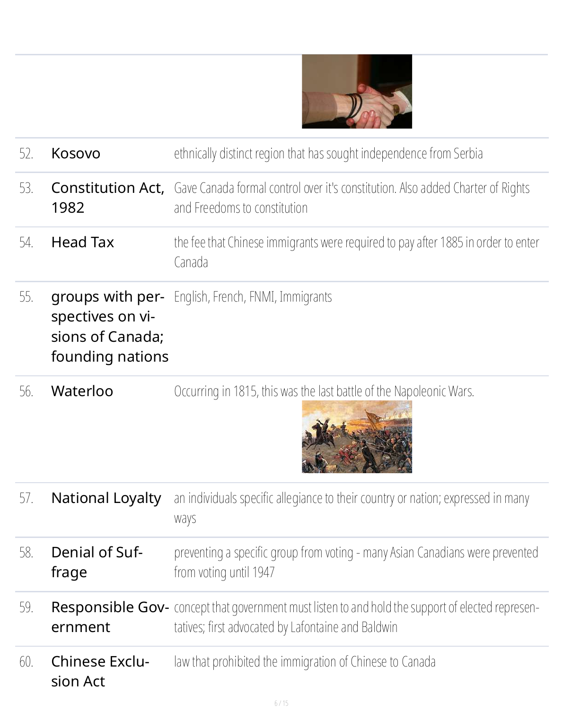Select the "Denial of Suffrage" term
563x728 pixels.
(x=97, y=562)
